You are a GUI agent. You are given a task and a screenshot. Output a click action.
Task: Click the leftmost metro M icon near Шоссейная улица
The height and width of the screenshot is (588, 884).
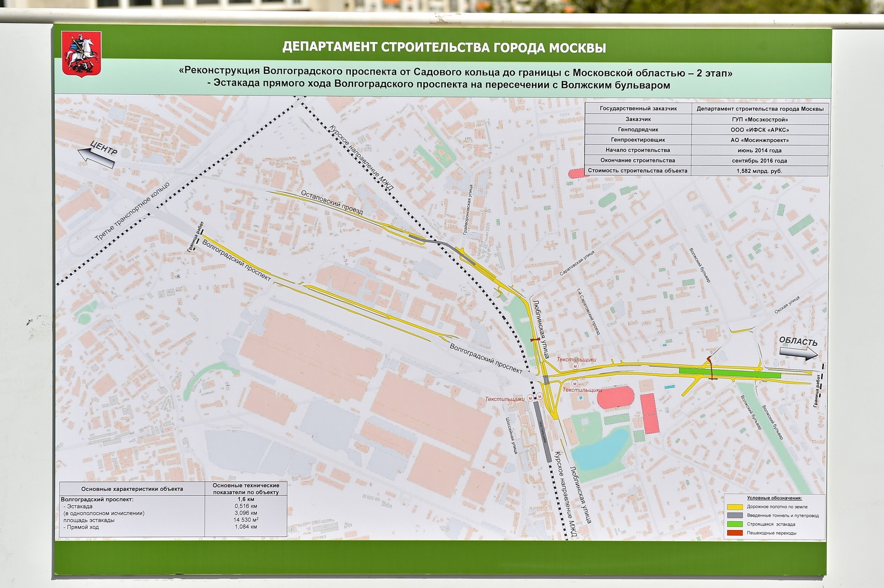[x=530, y=398]
